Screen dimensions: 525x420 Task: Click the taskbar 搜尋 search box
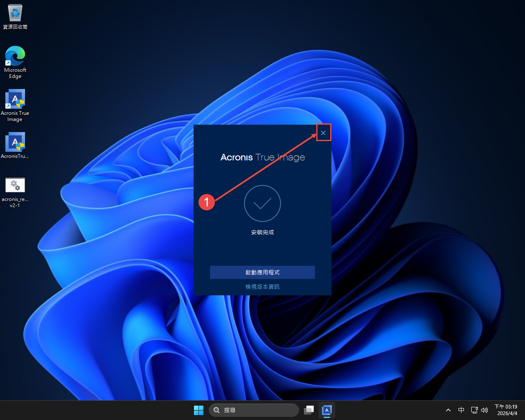click(x=254, y=410)
